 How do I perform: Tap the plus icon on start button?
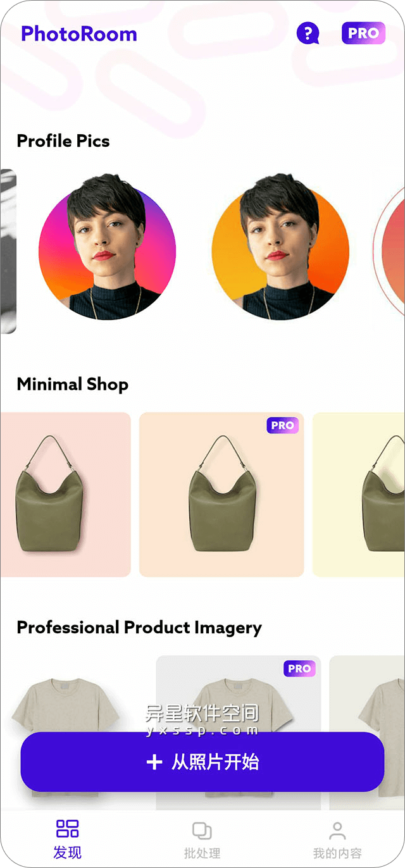(154, 762)
